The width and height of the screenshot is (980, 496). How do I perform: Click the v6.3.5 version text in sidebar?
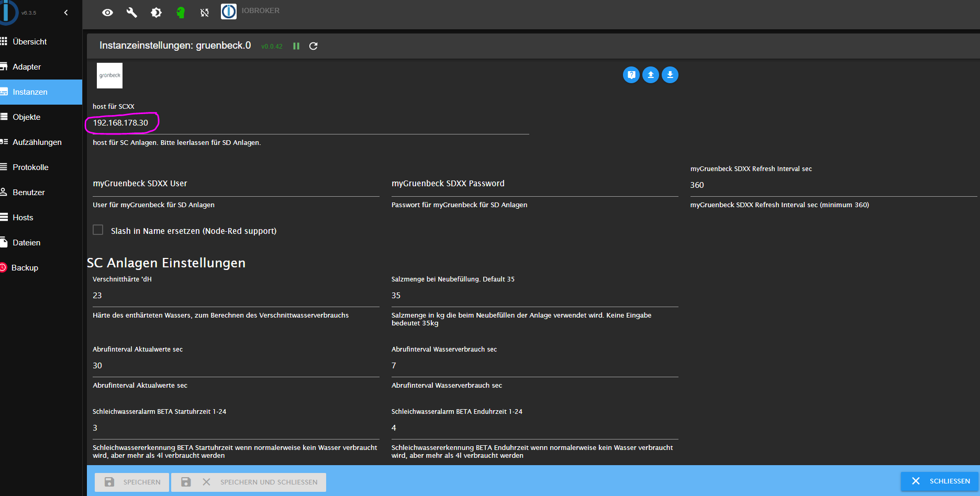tap(29, 13)
